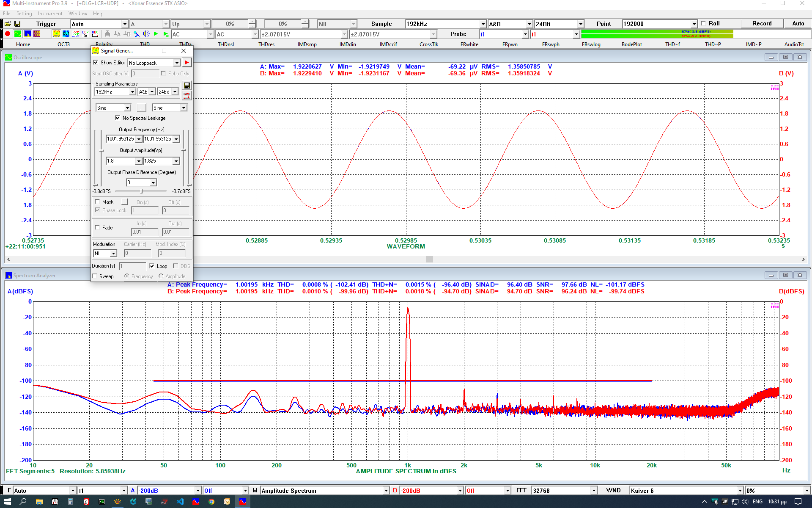Uncheck the No Spectral Leakage checkbox
This screenshot has height=508, width=812.
pyautogui.click(x=118, y=118)
